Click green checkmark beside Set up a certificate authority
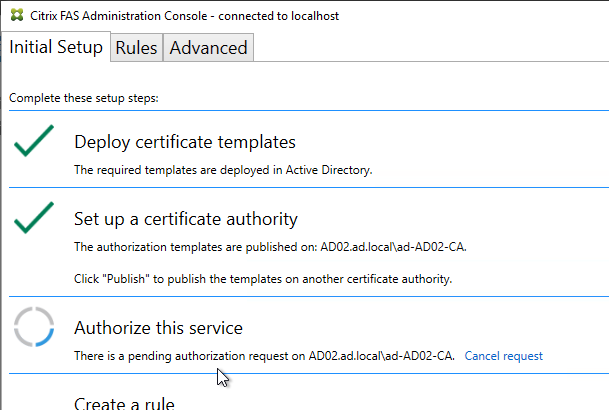Viewport: 609px width, 410px height. 34,218
